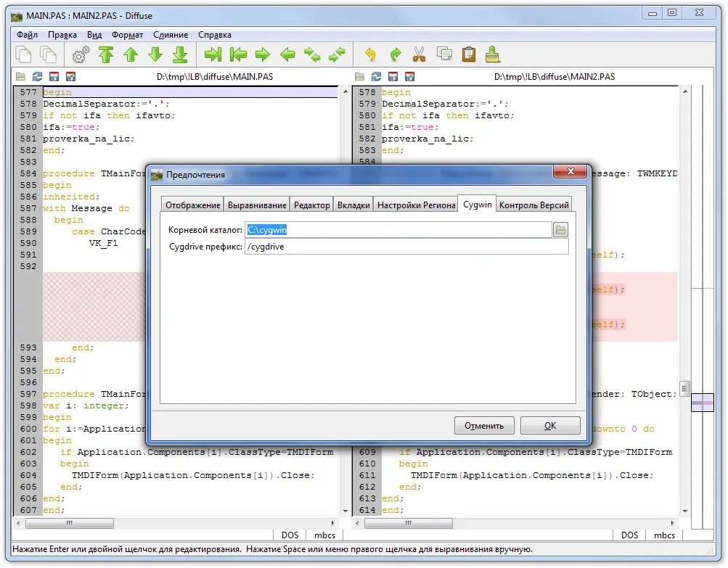Select the Cygwin tab
728x568 pixels.
477,204
